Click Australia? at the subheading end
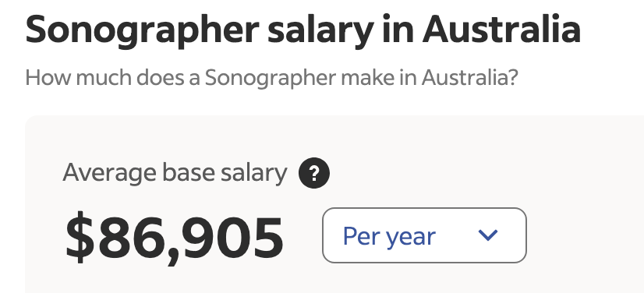Viewport: 644px width, 293px height. (x=470, y=76)
